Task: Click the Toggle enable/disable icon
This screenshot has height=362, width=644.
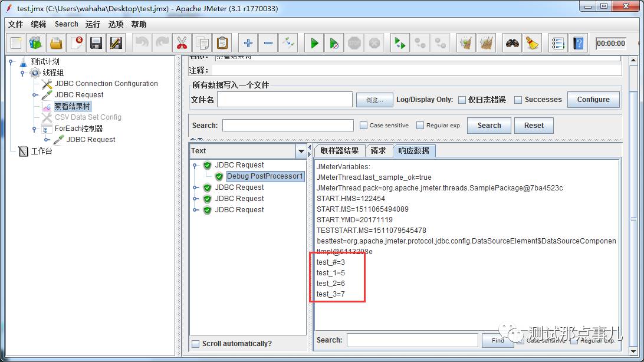Action: pos(288,43)
